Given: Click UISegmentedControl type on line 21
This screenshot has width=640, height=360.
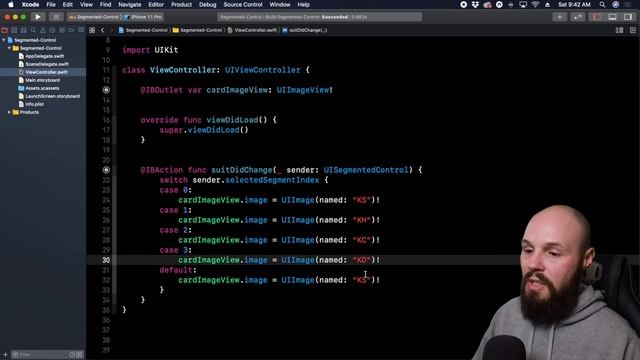Looking at the screenshot, I should (x=366, y=170).
